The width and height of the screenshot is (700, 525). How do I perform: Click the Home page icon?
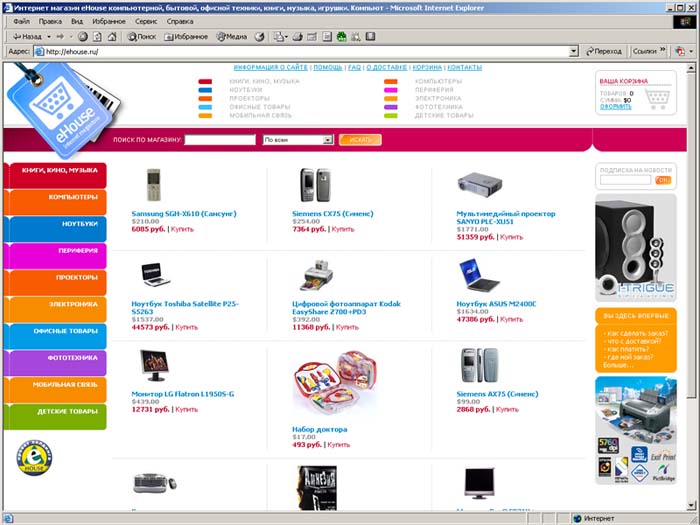point(112,37)
